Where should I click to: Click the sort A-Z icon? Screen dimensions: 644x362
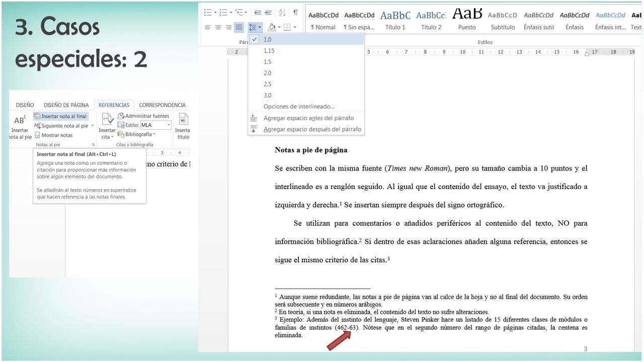[282, 13]
